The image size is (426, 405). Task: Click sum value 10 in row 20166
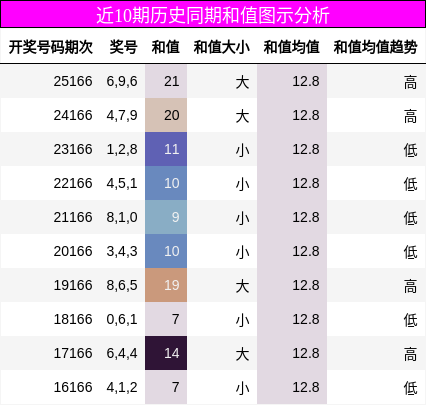point(166,251)
